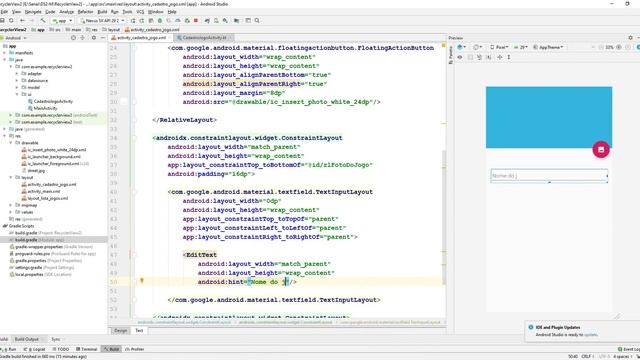Open the app run configuration dropdown
640x360 pixels.
62,20
